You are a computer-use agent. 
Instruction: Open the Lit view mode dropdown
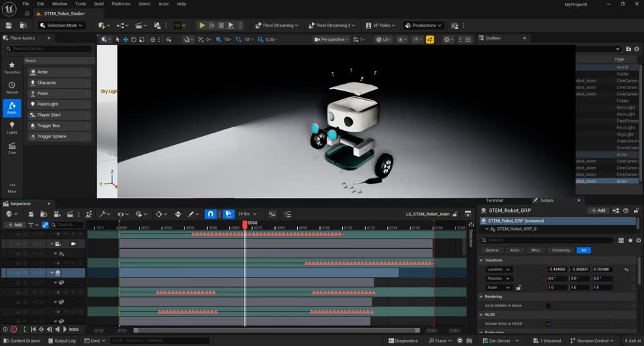384,40
